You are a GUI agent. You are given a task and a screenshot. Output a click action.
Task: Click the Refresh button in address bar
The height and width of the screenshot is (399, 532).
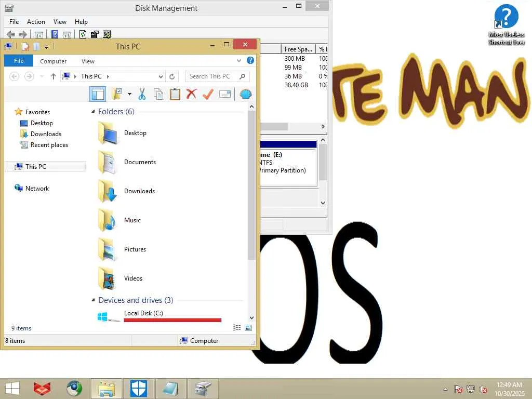[172, 76]
